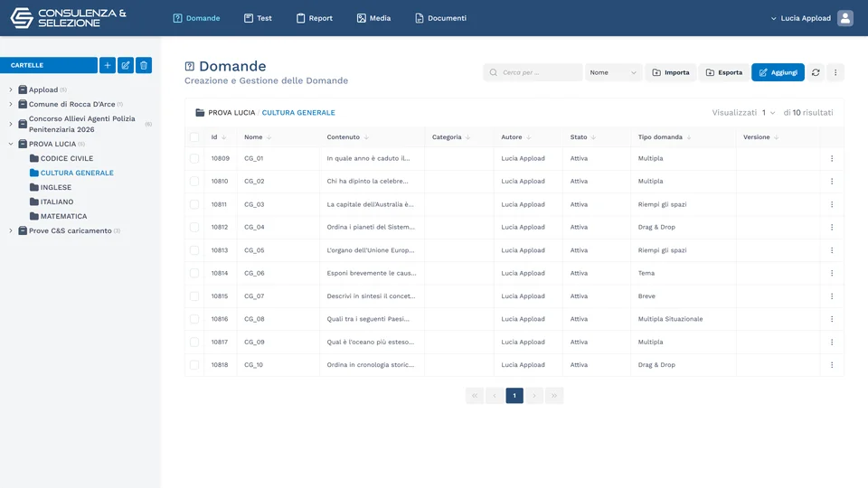Screen dimensions: 868x488
Task: Check the row for question 10813
Action: click(194, 250)
